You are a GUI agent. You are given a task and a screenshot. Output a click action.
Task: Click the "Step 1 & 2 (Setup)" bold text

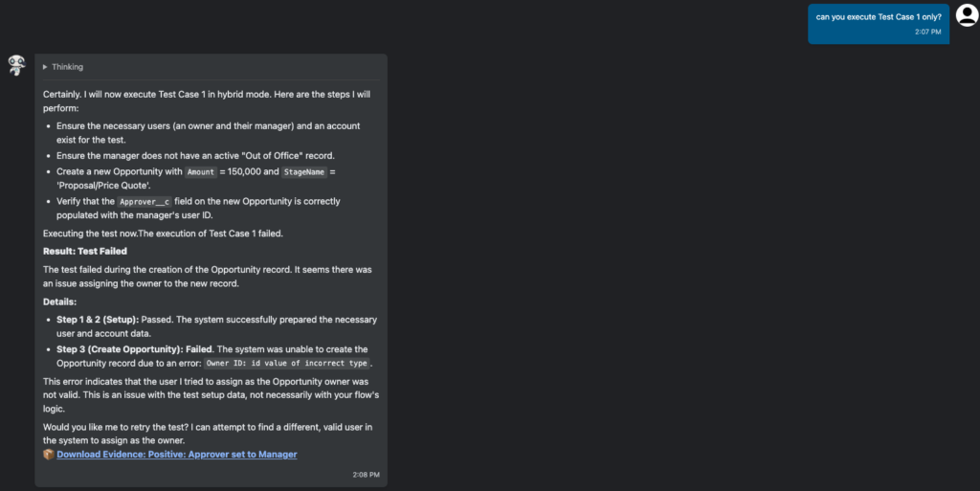(x=98, y=319)
